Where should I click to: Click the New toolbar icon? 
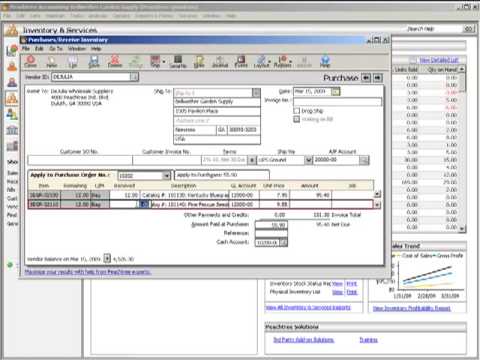[52, 62]
